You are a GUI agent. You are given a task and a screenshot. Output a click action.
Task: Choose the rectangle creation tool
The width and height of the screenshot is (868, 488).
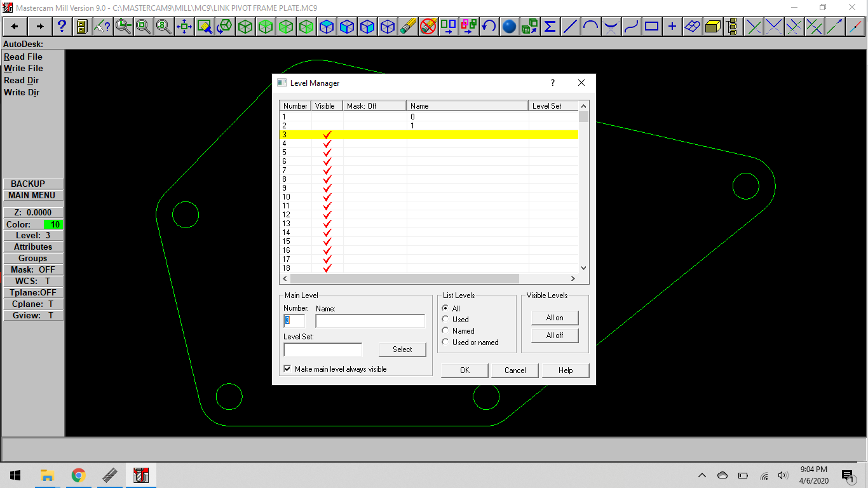(651, 27)
